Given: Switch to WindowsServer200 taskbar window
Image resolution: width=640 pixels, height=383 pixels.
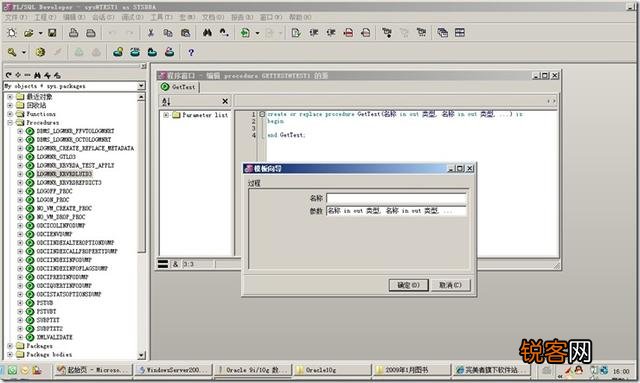Looking at the screenshot, I should tap(173, 370).
